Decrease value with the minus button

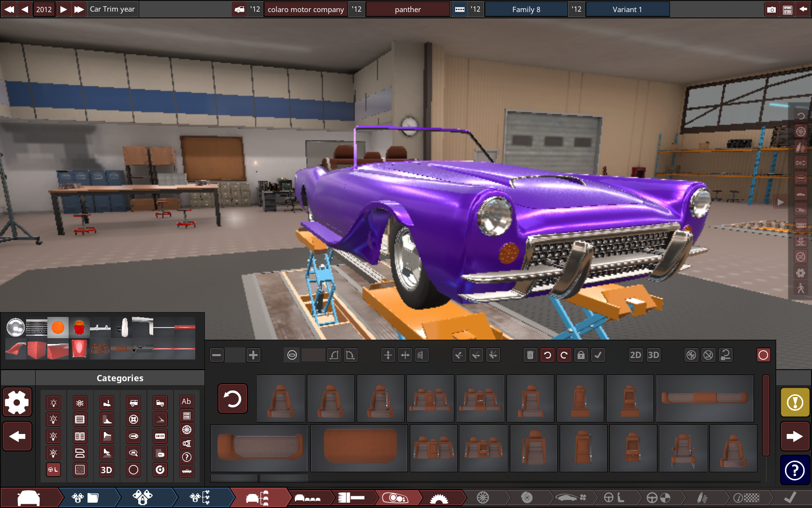point(217,355)
